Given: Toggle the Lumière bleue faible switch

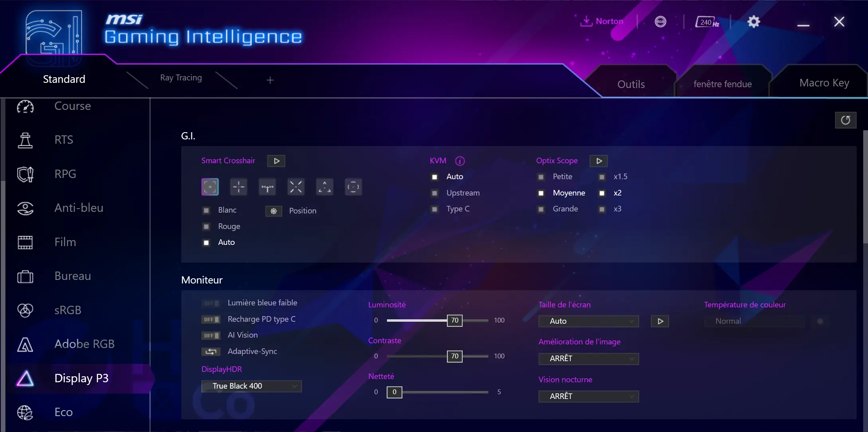Looking at the screenshot, I should (x=211, y=303).
